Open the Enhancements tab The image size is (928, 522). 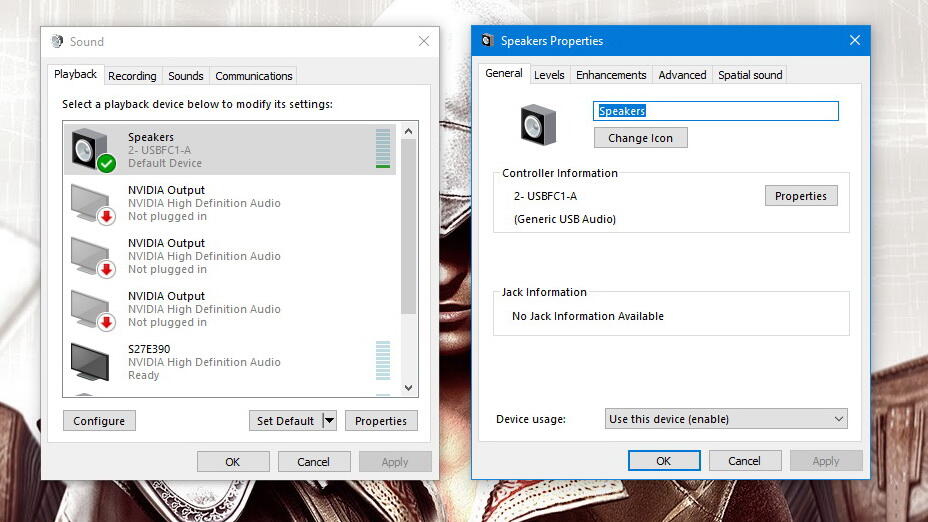coord(611,75)
